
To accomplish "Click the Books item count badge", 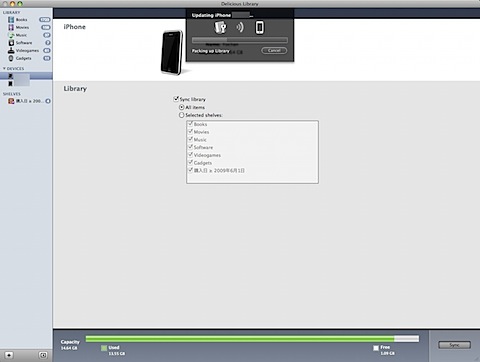I will [45, 20].
